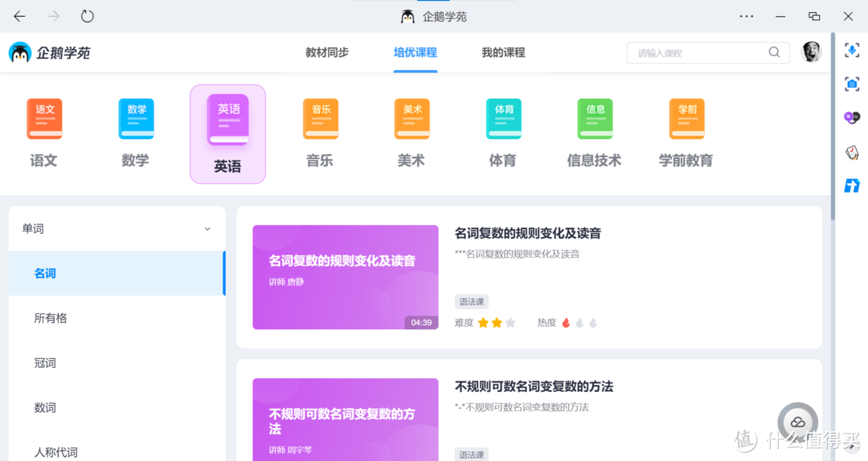Open 名词复数的规则变化及读音 video thumbnail
The height and width of the screenshot is (461, 868).
(346, 277)
